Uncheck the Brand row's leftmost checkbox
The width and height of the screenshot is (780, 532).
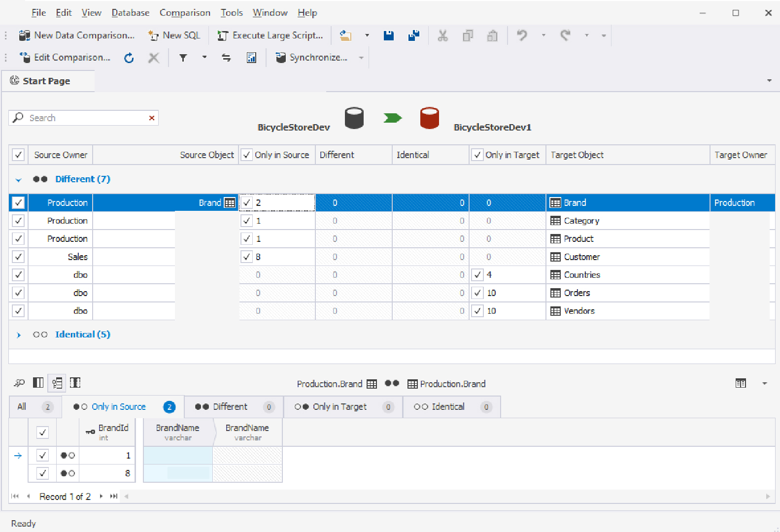point(18,202)
